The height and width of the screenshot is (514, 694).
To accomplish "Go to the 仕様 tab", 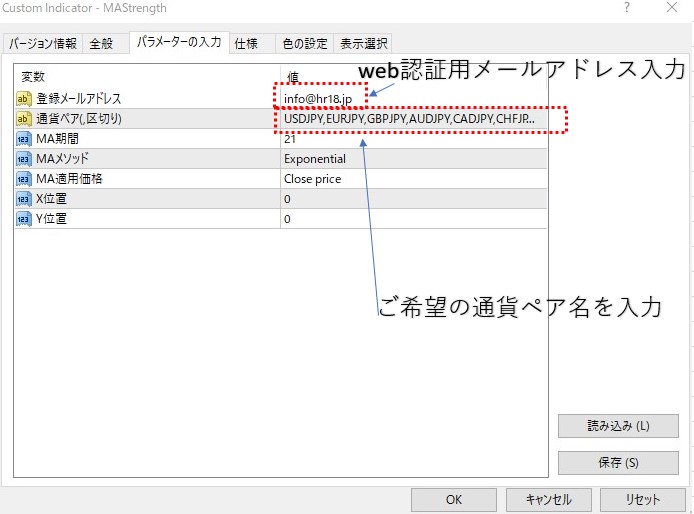I will click(252, 43).
